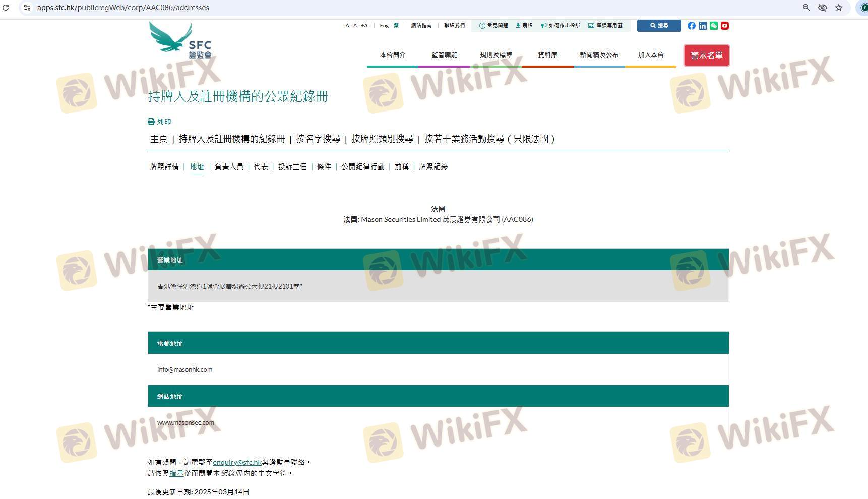Open the 監管職能 menu

tap(445, 55)
